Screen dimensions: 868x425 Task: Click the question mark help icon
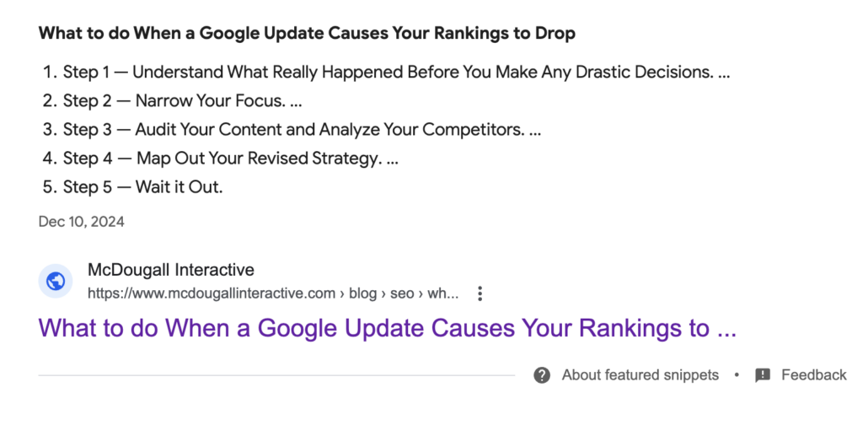tap(542, 375)
